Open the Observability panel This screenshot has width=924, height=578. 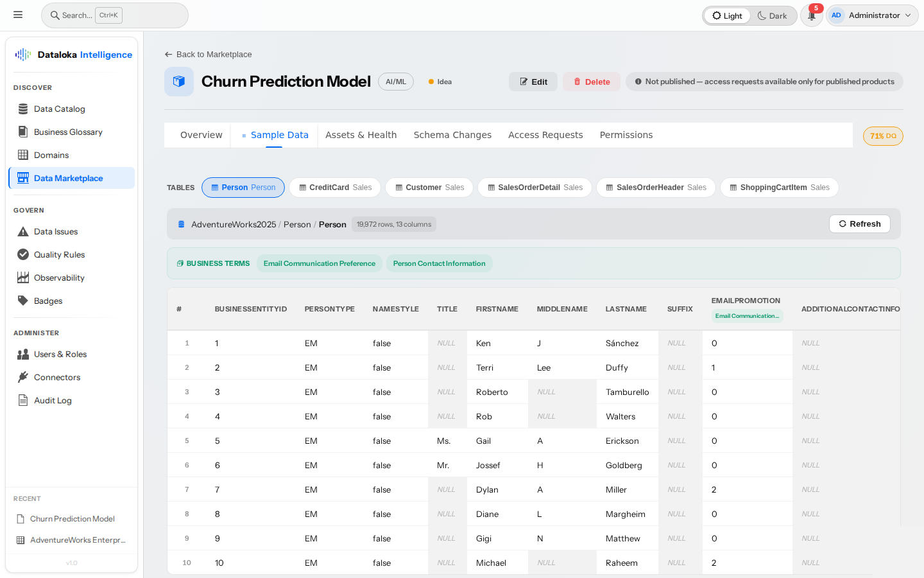(x=60, y=277)
